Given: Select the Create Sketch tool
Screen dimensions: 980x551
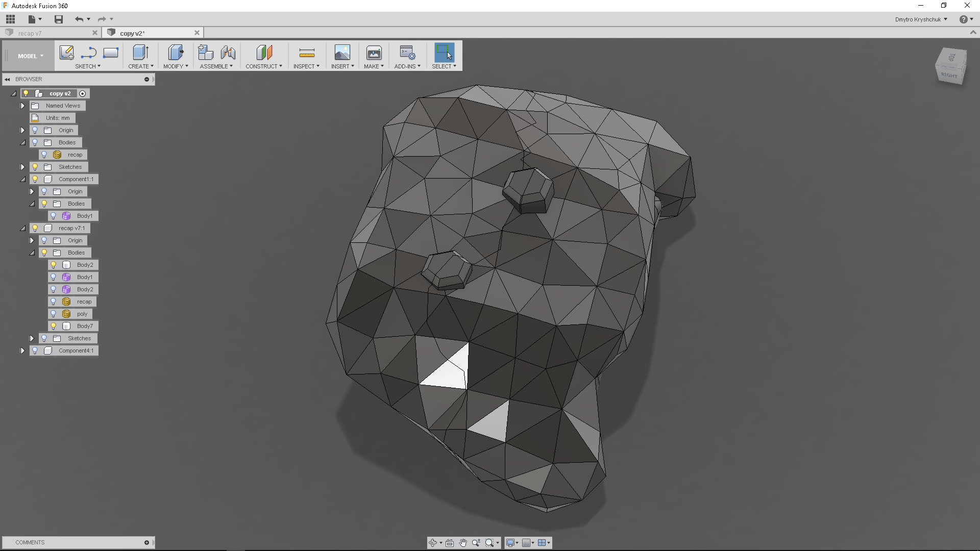Looking at the screenshot, I should click(67, 53).
